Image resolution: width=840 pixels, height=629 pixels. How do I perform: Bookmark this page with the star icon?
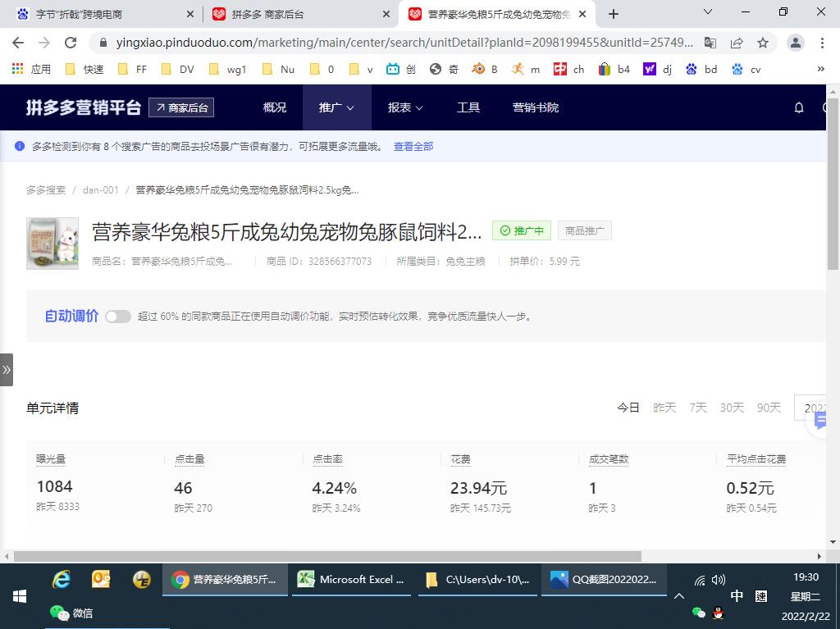(763, 43)
